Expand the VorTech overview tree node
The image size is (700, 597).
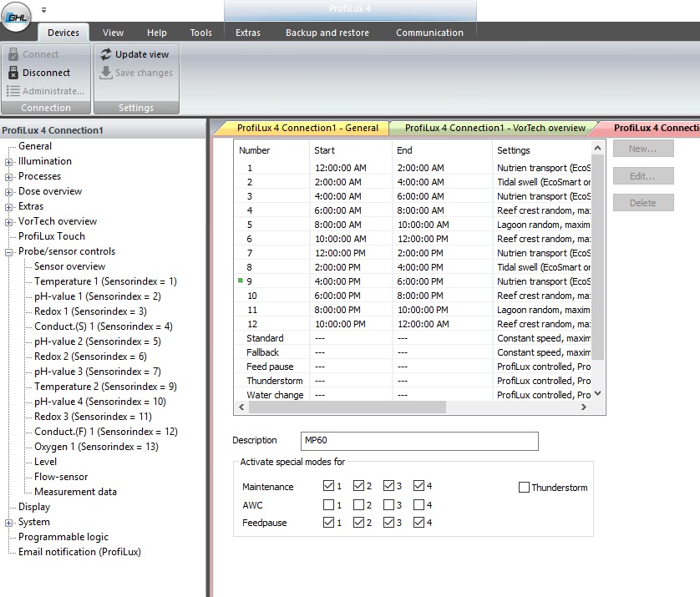pyautogui.click(x=8, y=222)
